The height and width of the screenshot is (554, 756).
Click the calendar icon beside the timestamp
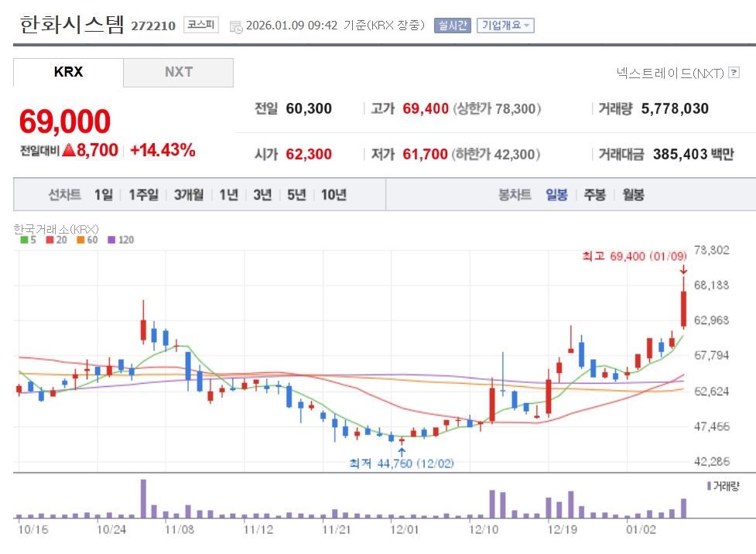pos(236,26)
